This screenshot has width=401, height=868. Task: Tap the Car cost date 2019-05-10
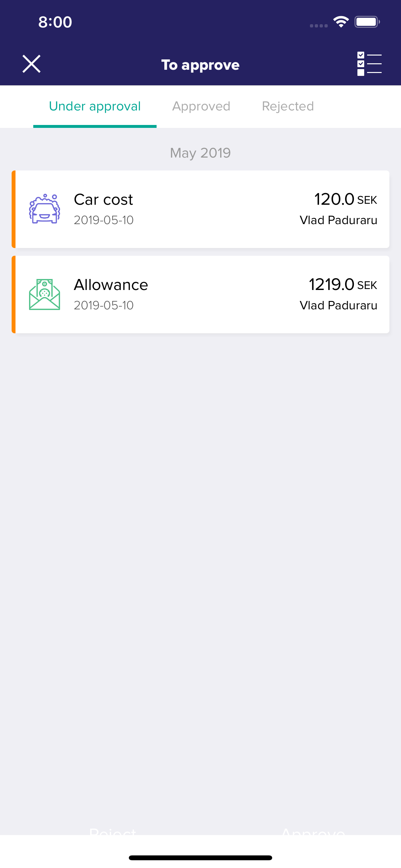(x=104, y=220)
